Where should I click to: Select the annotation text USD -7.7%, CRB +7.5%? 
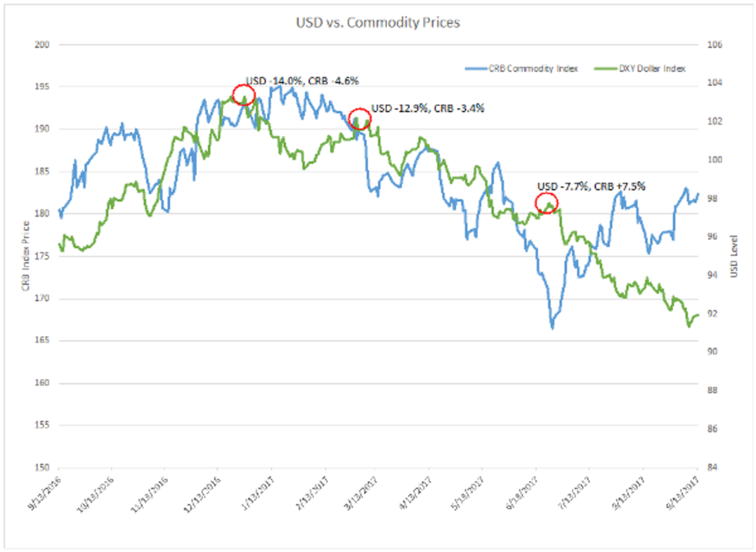click(x=591, y=187)
